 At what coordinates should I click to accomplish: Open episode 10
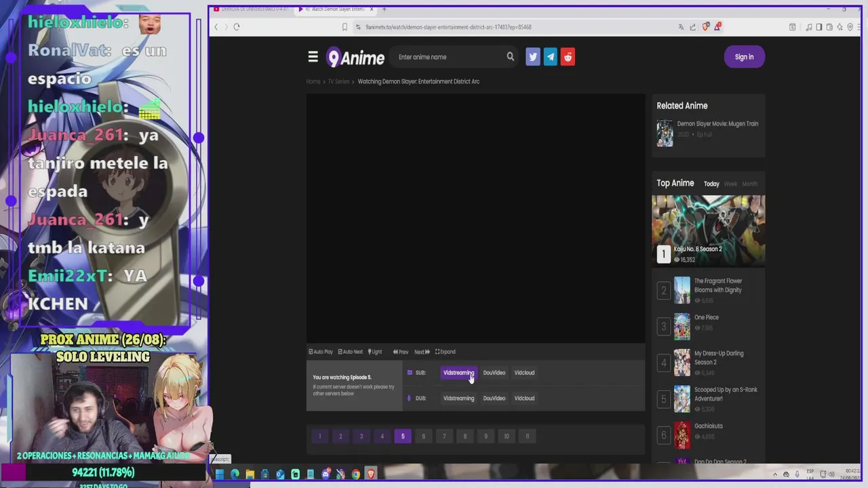506,436
